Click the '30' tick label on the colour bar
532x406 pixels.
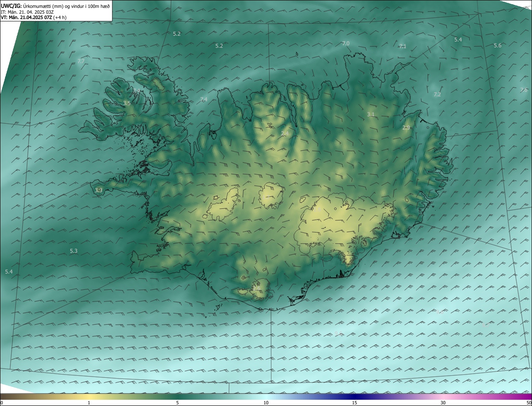point(443,403)
